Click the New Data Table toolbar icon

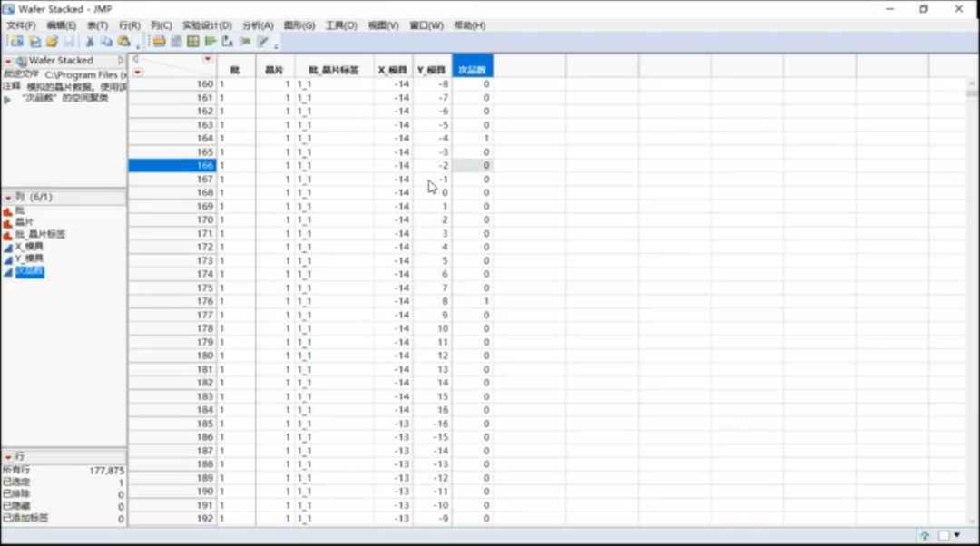point(17,42)
